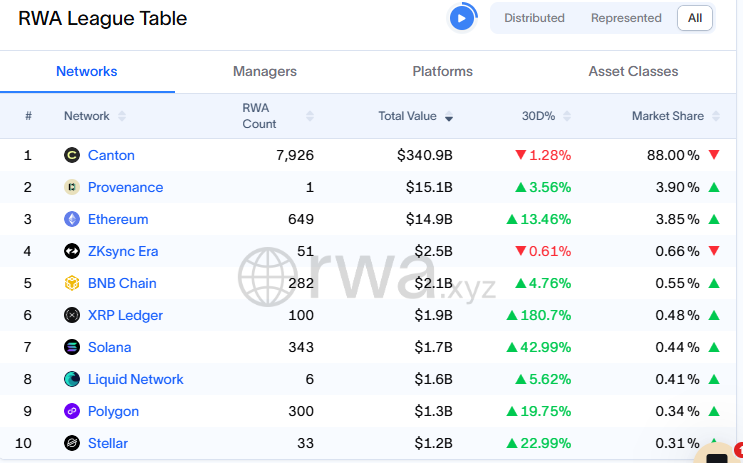Click the Polygon purple logo
The height and width of the screenshot is (463, 743).
(x=72, y=411)
